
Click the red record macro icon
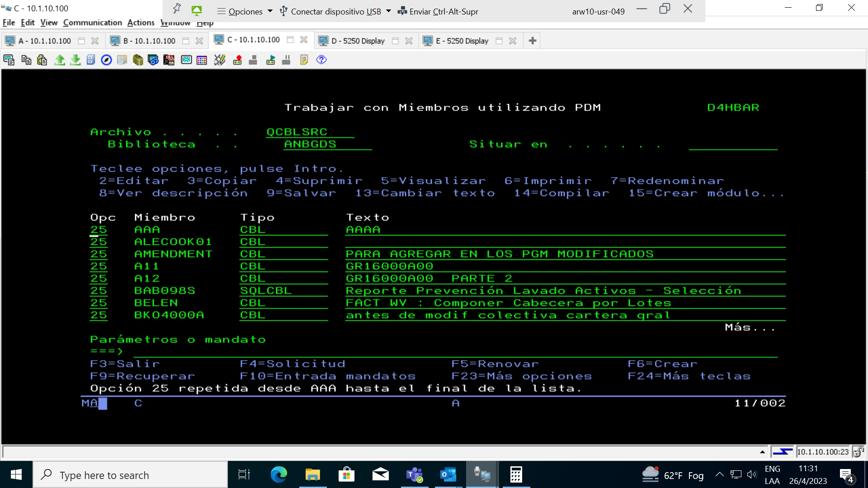coord(237,60)
